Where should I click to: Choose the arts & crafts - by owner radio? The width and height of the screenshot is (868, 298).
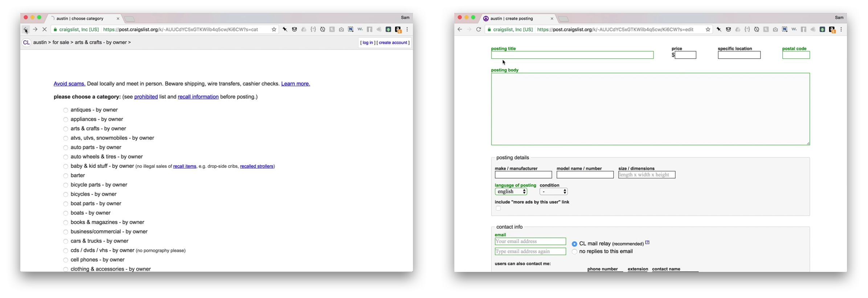point(66,129)
